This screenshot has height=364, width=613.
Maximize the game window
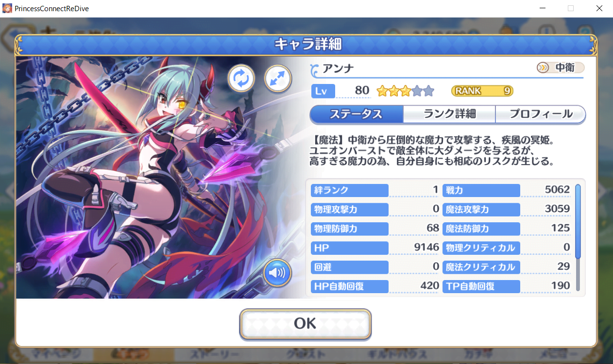[571, 8]
